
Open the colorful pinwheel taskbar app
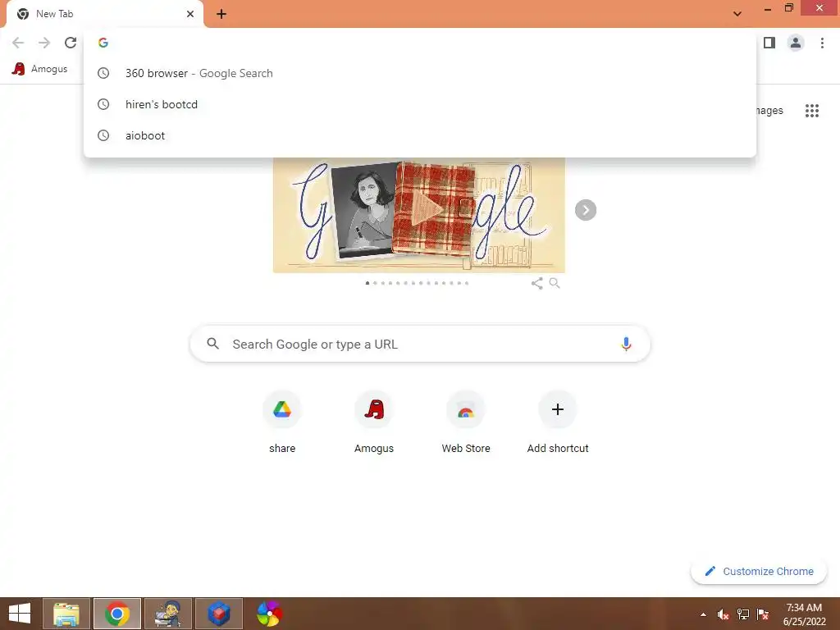(x=269, y=614)
